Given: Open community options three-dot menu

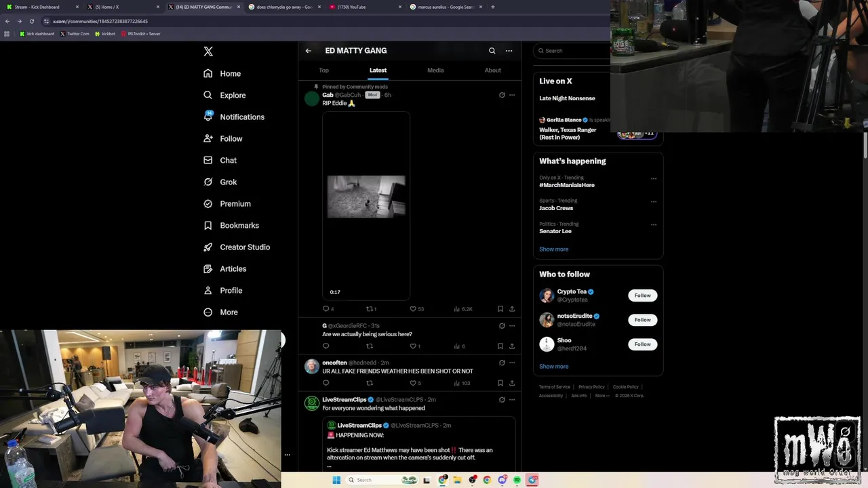Looking at the screenshot, I should [509, 51].
